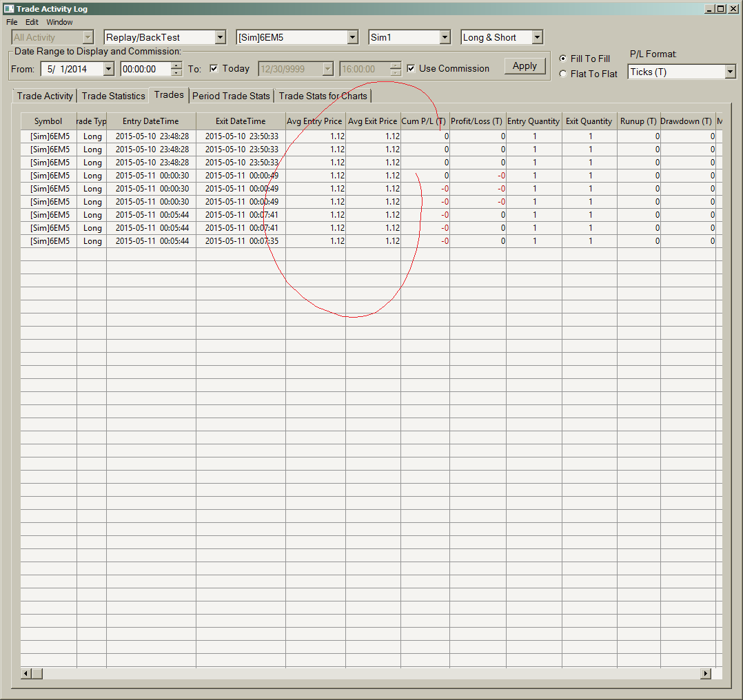Expand the [Sim]6EM5 symbol dropdown

click(x=352, y=37)
